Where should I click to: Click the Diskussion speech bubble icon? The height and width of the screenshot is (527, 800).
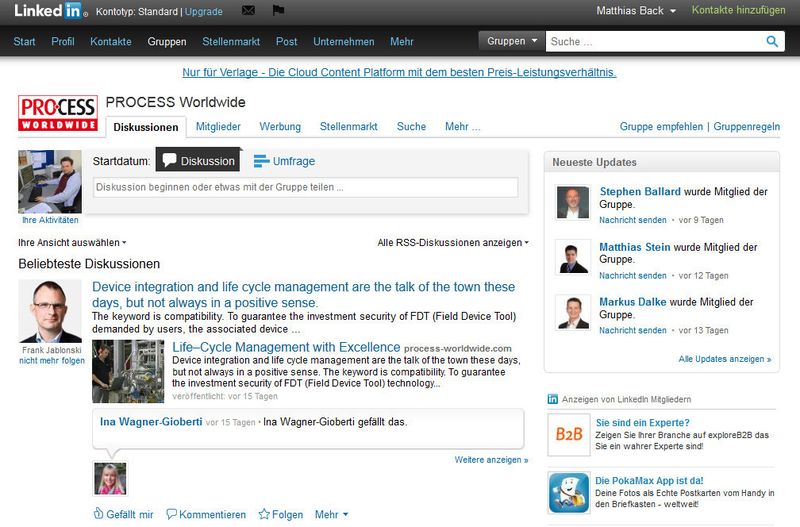pyautogui.click(x=169, y=160)
